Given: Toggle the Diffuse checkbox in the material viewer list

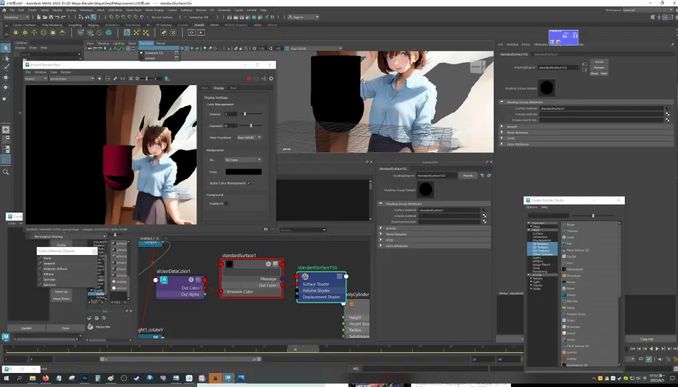Looking at the screenshot, I should 40,274.
